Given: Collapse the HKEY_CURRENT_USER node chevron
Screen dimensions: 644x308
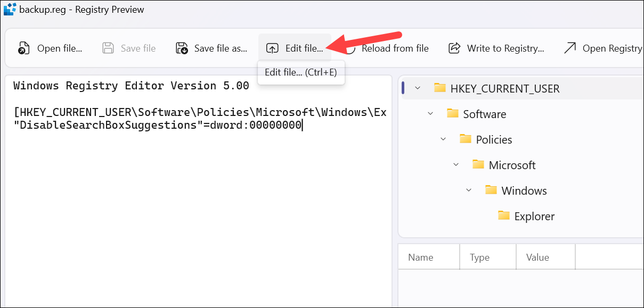Looking at the screenshot, I should 417,88.
